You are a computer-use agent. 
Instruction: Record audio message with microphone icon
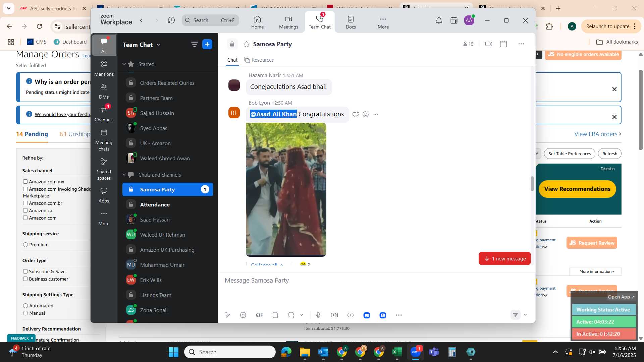click(318, 315)
